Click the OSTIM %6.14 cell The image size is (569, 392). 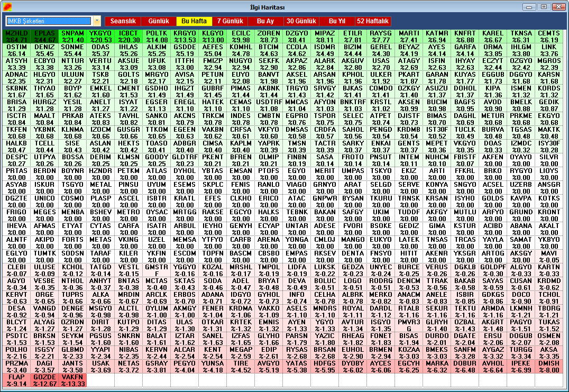pyautogui.click(x=17, y=50)
